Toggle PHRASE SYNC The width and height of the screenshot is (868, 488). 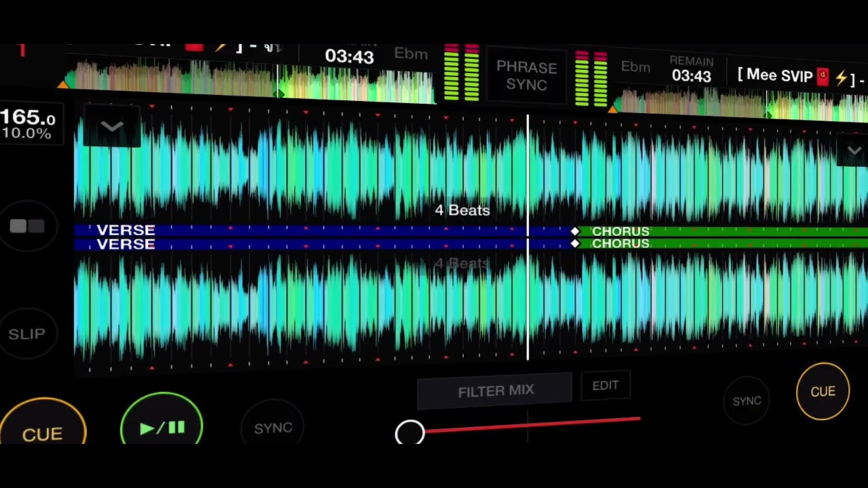point(526,76)
